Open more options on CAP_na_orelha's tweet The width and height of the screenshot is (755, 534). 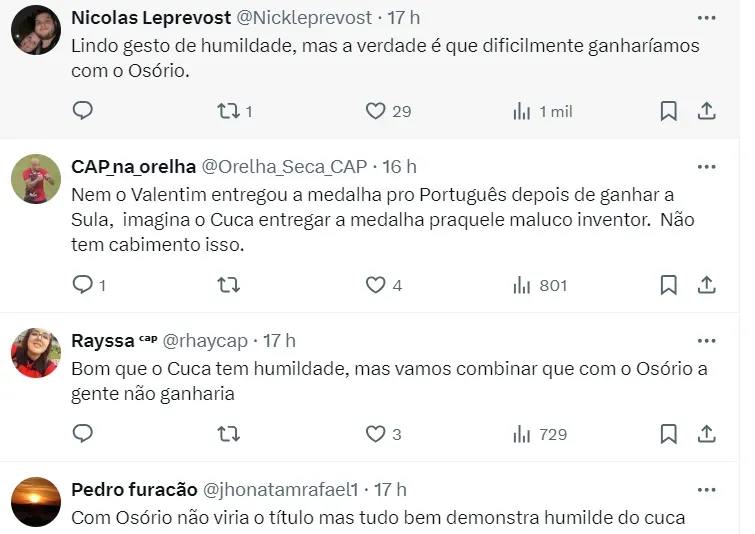point(706,166)
